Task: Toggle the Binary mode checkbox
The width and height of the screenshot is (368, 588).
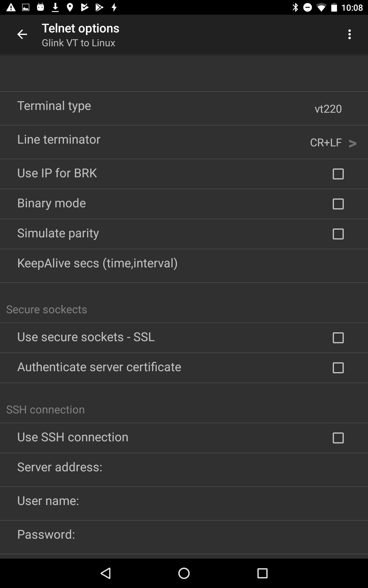Action: click(x=338, y=204)
